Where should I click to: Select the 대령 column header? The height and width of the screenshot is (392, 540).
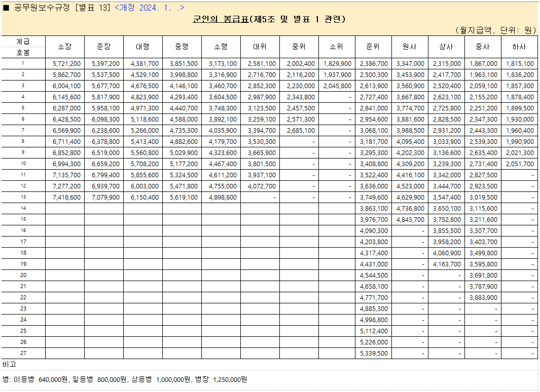143,46
